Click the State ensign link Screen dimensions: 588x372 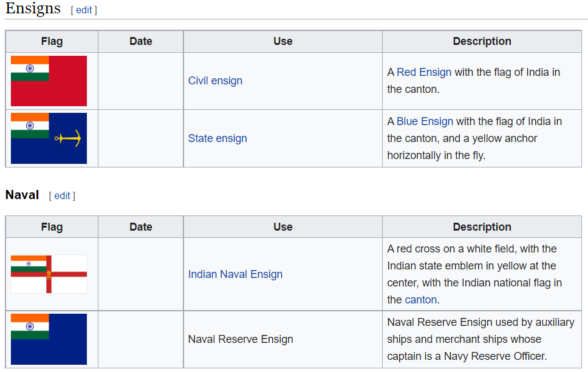click(217, 138)
